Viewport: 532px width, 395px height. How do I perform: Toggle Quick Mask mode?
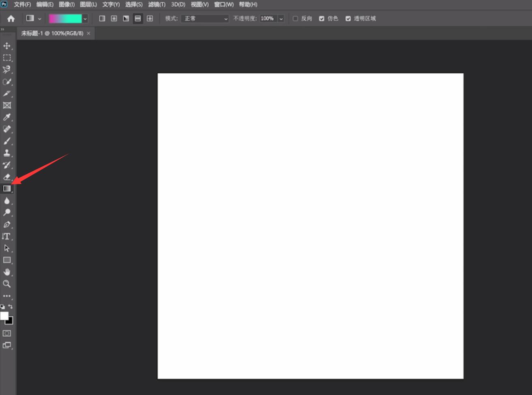[x=7, y=333]
